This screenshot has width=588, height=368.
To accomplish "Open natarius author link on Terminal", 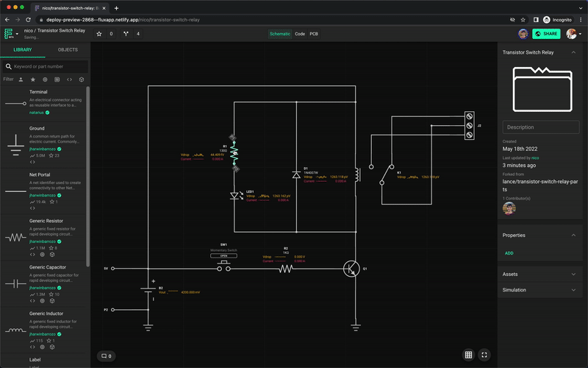I will click(x=36, y=113).
